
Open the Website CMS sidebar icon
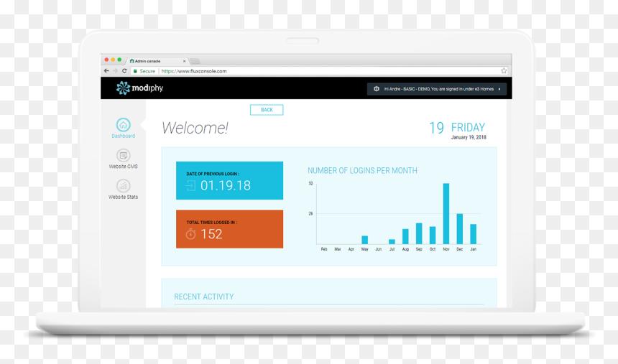(x=124, y=156)
